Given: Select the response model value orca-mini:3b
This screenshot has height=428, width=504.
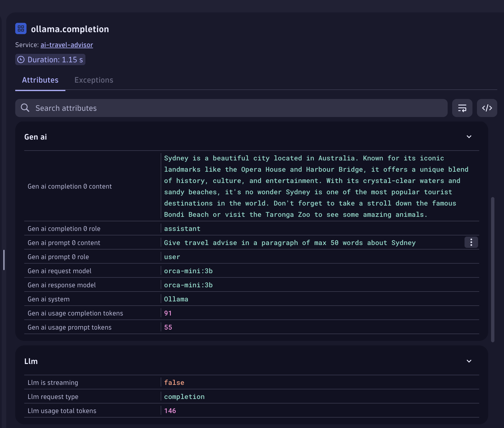Looking at the screenshot, I should (188, 285).
